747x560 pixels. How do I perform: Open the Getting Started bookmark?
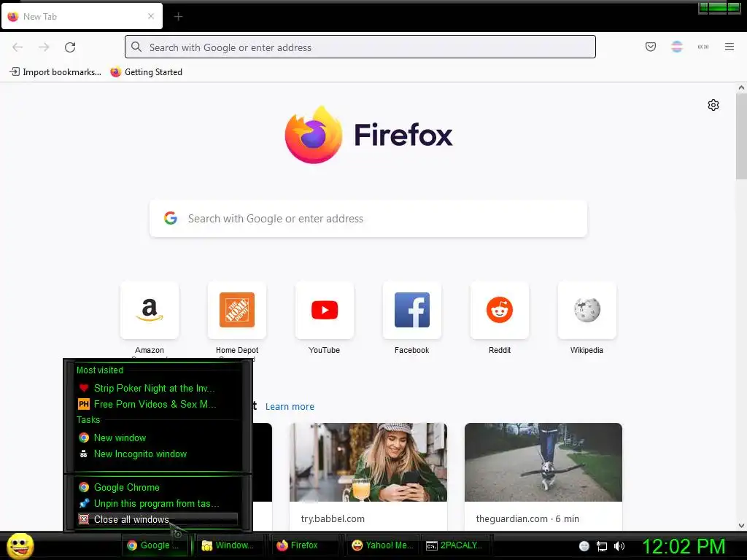pos(146,72)
